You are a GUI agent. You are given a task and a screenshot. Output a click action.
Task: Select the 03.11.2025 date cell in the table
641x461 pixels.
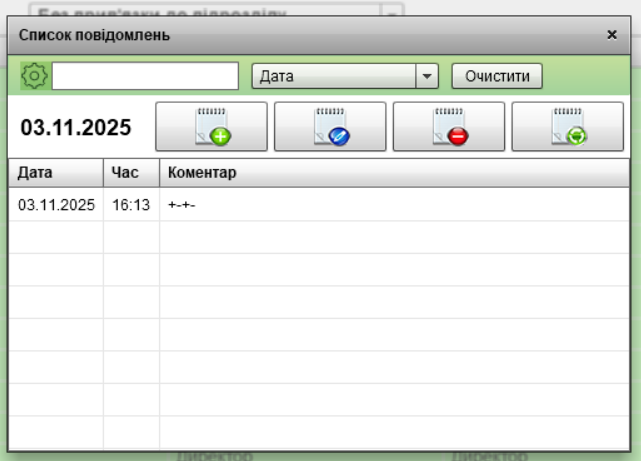(x=57, y=205)
